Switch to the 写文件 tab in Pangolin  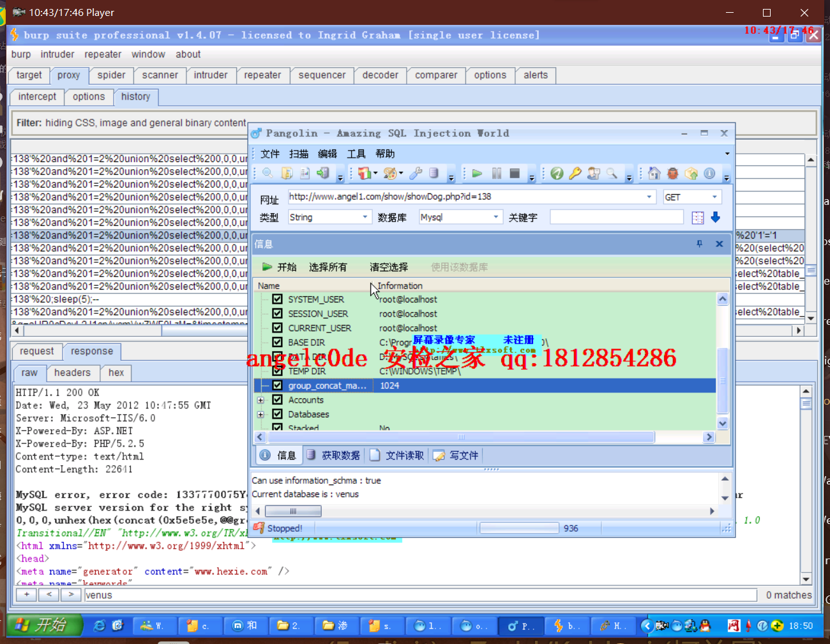456,455
